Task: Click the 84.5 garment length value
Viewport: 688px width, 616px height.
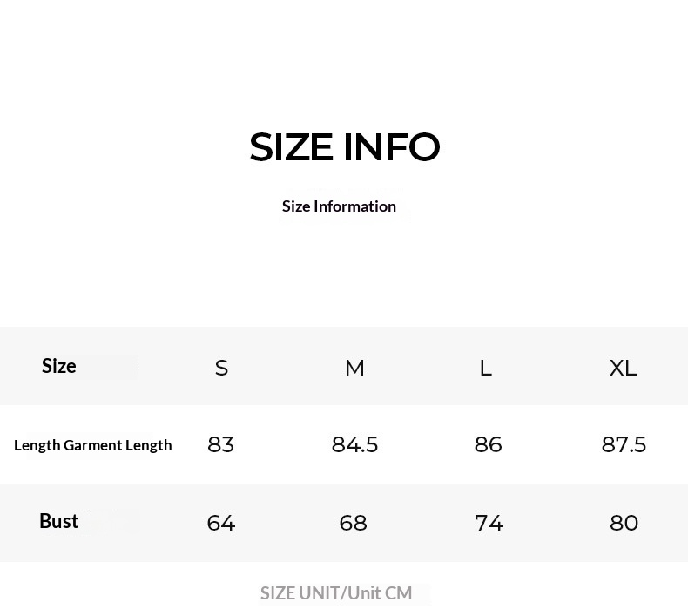Action: coord(355,444)
